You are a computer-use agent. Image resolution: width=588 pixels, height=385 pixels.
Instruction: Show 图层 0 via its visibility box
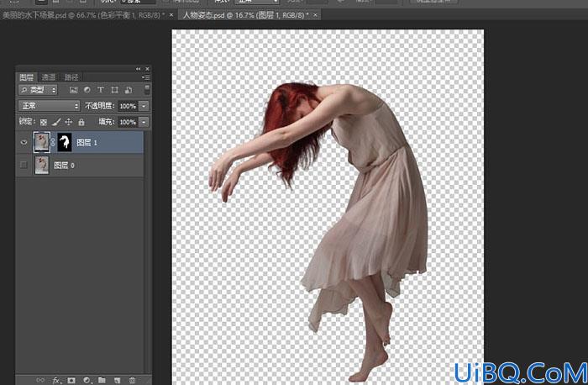coord(24,165)
